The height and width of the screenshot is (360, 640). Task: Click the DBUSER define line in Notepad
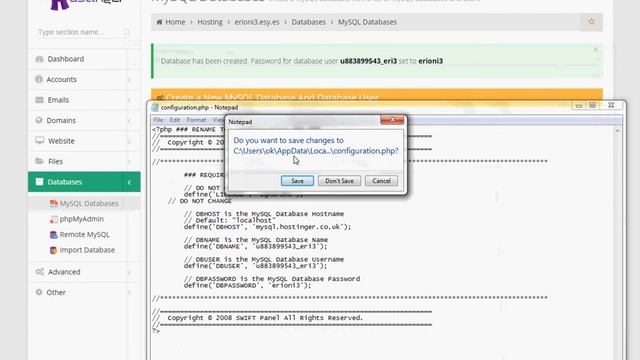tap(256, 266)
